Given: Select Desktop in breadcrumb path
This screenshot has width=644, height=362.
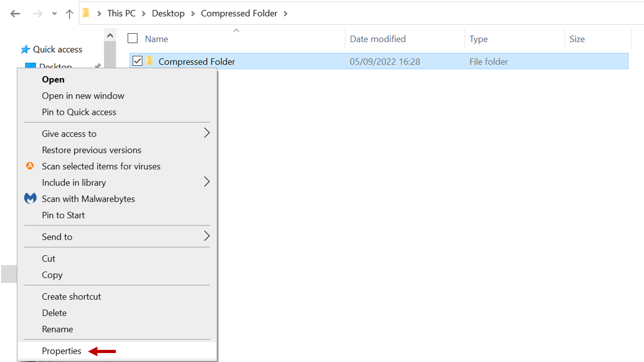Looking at the screenshot, I should (168, 13).
